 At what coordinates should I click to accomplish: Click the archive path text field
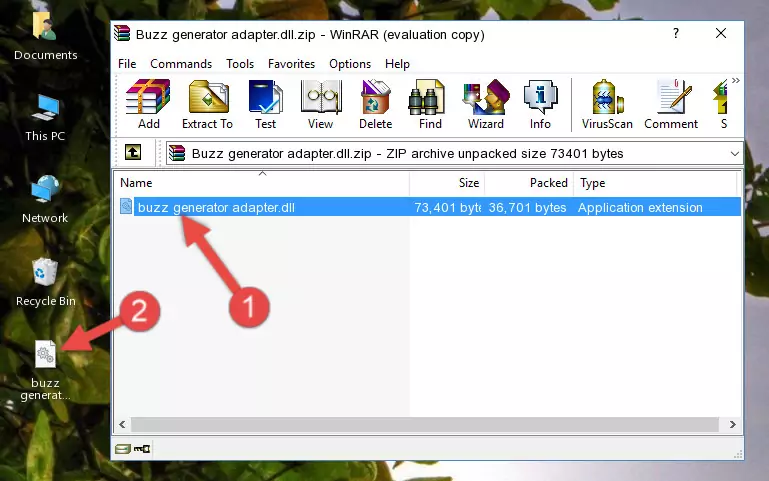(x=454, y=153)
